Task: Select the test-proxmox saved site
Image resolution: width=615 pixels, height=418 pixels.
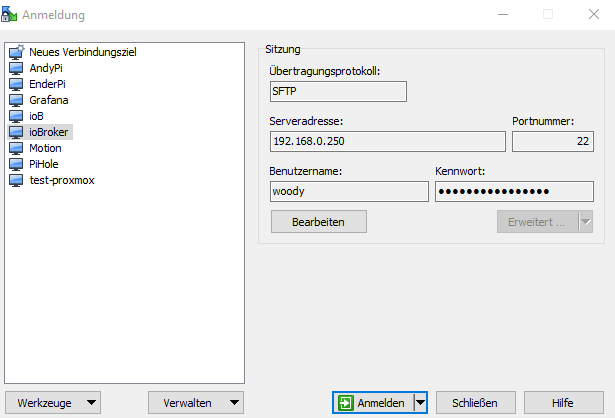Action: 62,180
